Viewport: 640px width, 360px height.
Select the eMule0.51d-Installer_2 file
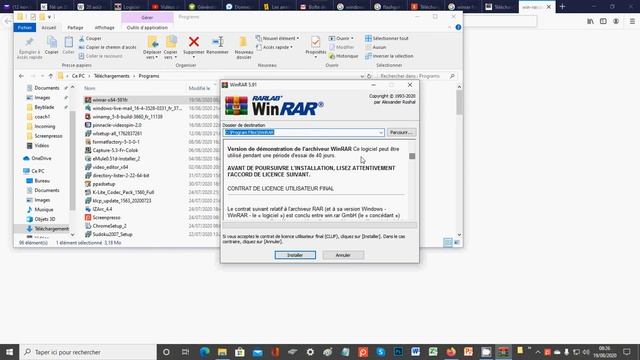pyautogui.click(x=116, y=159)
